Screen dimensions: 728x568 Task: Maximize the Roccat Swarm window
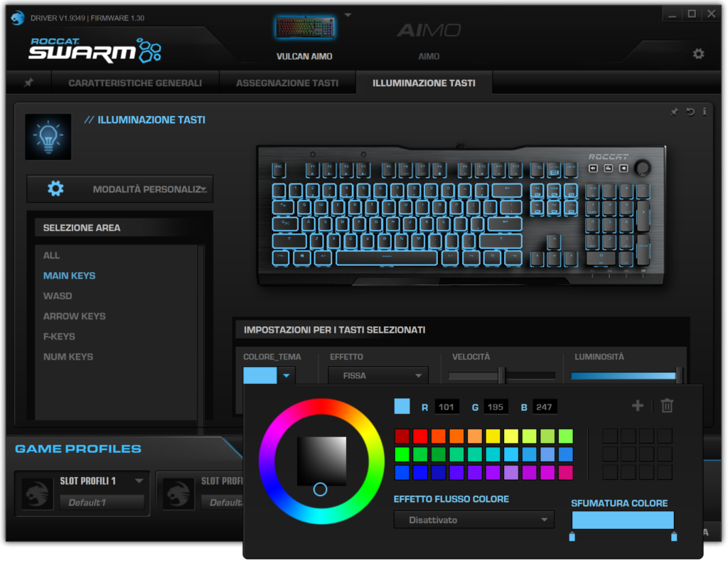tap(692, 14)
